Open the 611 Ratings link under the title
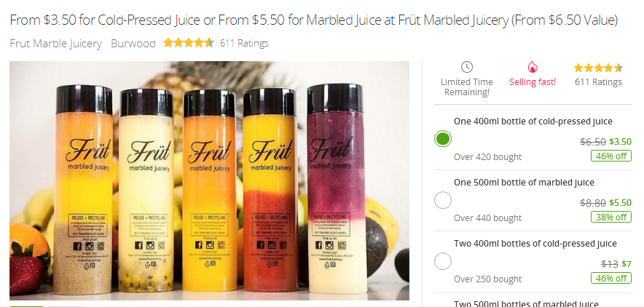 (x=244, y=43)
